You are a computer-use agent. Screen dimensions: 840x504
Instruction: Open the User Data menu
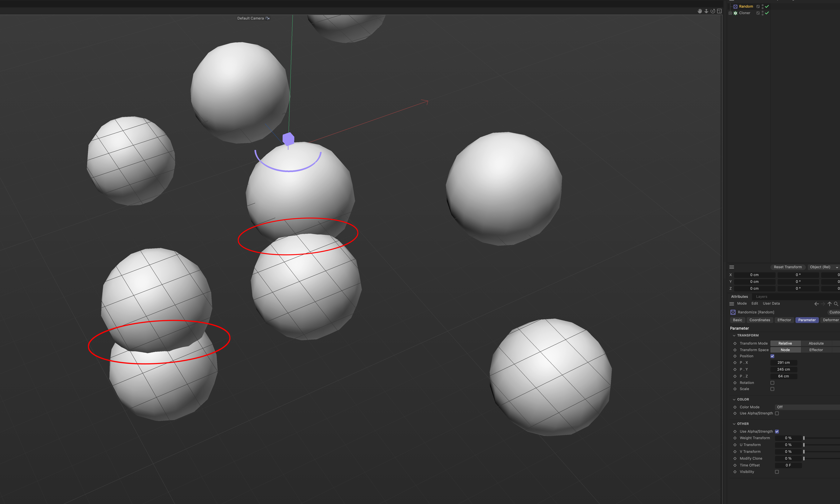(771, 304)
